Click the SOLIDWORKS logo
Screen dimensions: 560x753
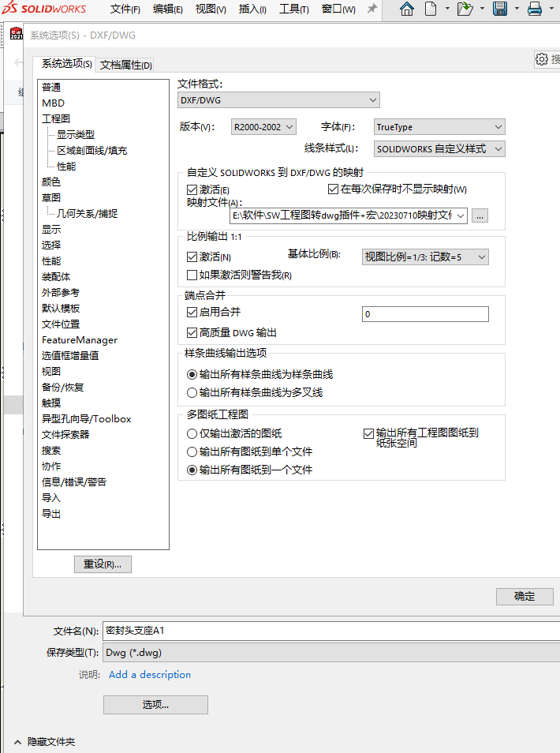point(44,8)
